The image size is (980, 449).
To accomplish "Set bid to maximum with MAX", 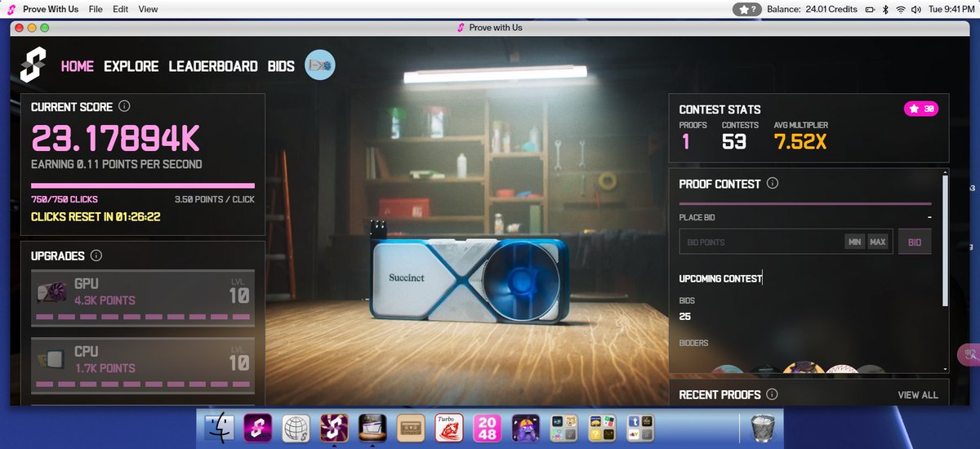I will pos(877,242).
